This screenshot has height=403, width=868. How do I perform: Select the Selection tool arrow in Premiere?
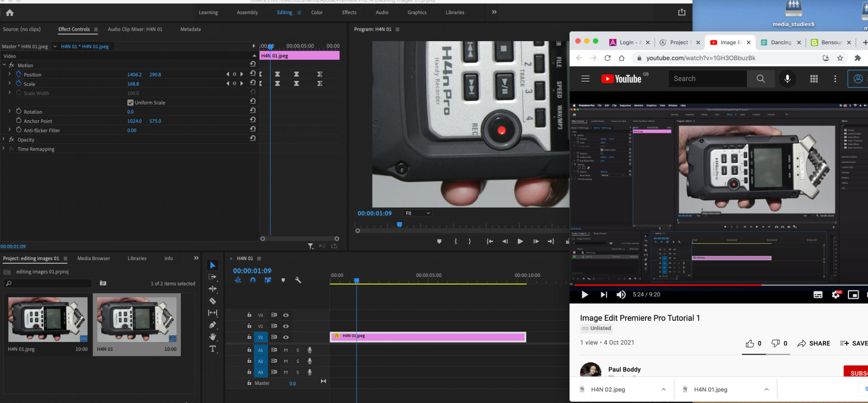(213, 265)
